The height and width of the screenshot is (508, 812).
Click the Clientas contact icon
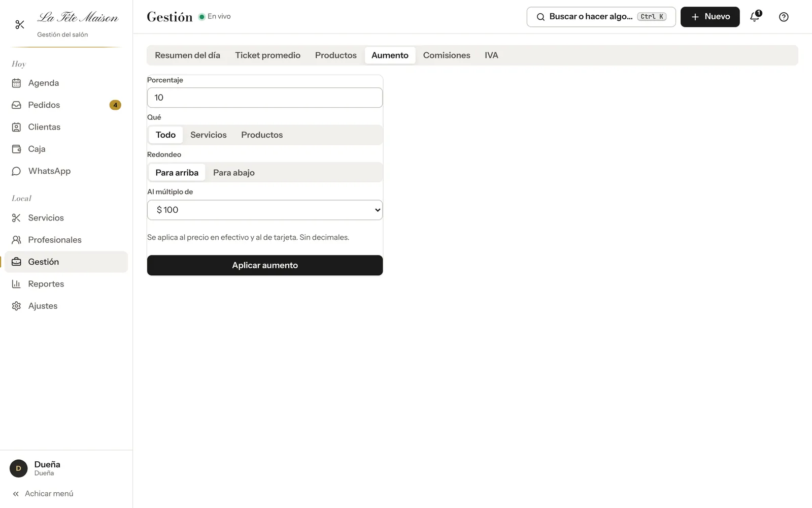tap(16, 127)
